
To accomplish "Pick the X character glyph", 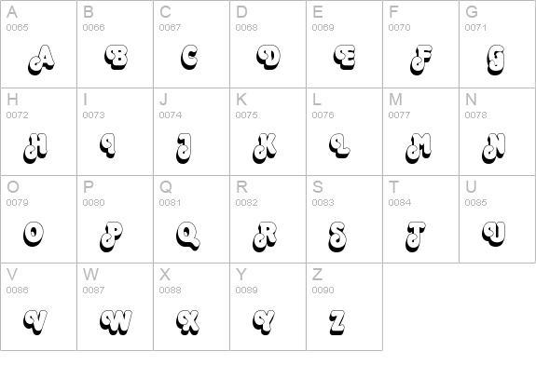I will coord(187,322).
